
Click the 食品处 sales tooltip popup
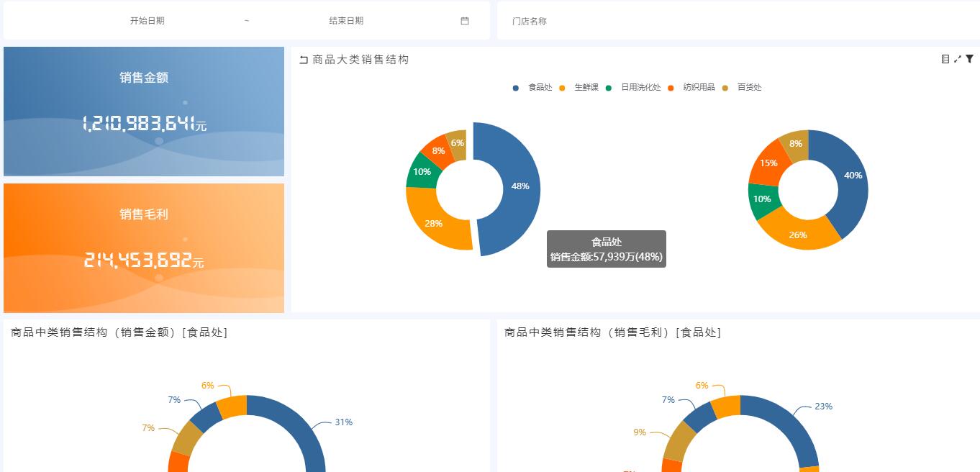pyautogui.click(x=607, y=249)
